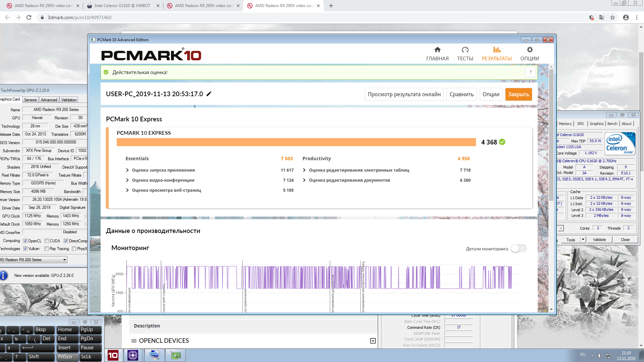Click Close button in CPU-Z
Viewport: 644px width, 362px height.
point(625,240)
